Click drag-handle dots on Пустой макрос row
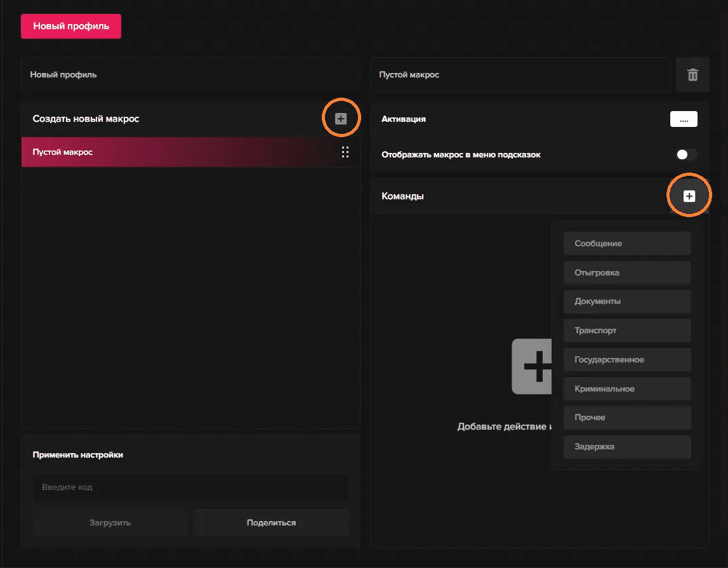The height and width of the screenshot is (568, 728). (x=345, y=152)
